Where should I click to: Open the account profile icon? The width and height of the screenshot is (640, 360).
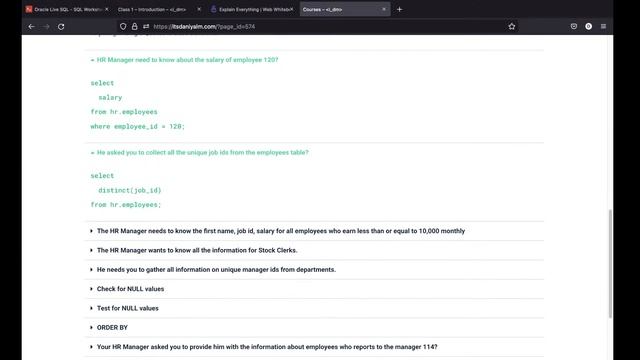pyautogui.click(x=588, y=27)
